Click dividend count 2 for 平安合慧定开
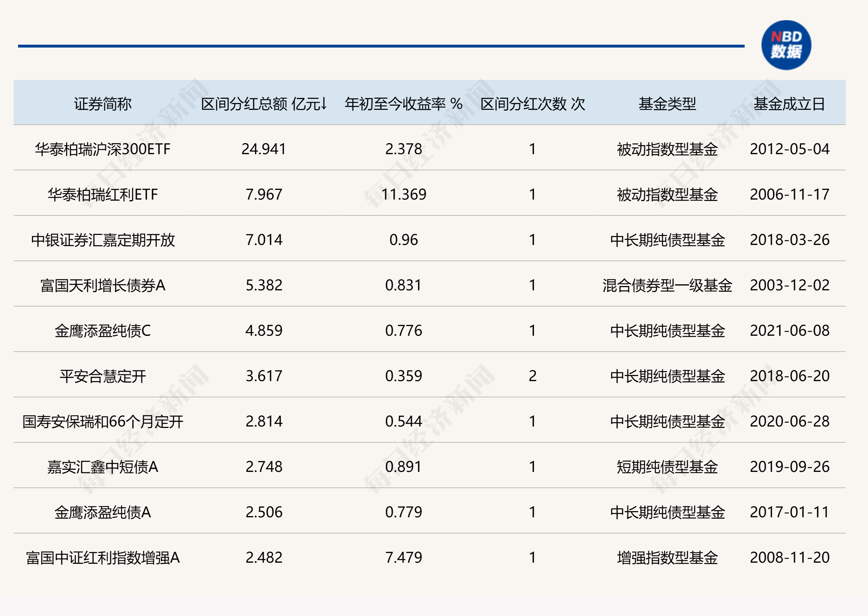The width and height of the screenshot is (868, 616). click(532, 376)
